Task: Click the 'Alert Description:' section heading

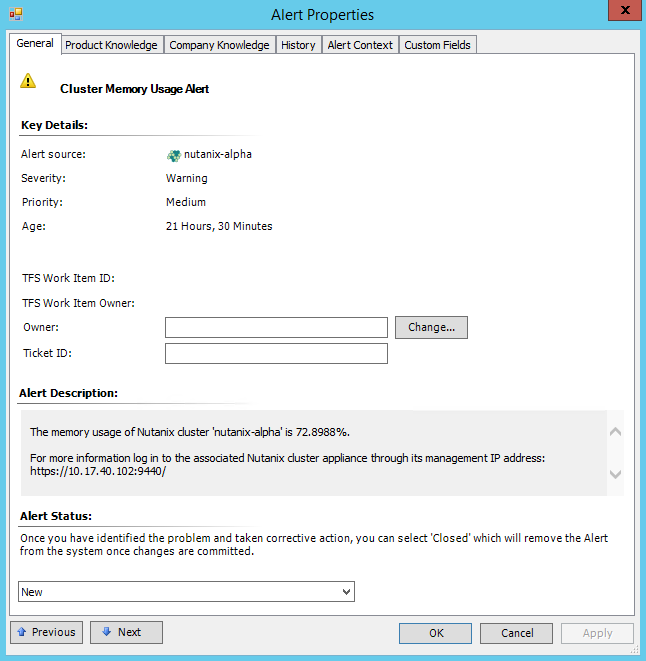Action: click(68, 393)
